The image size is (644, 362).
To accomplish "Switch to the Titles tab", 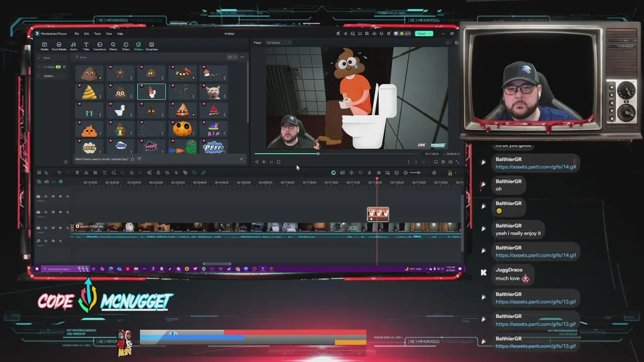I will pos(86,46).
